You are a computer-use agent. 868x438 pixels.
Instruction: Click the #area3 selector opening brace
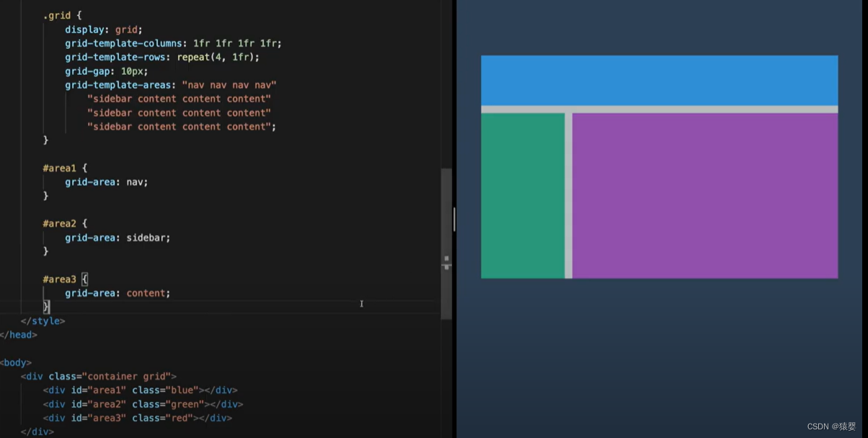[x=84, y=279]
